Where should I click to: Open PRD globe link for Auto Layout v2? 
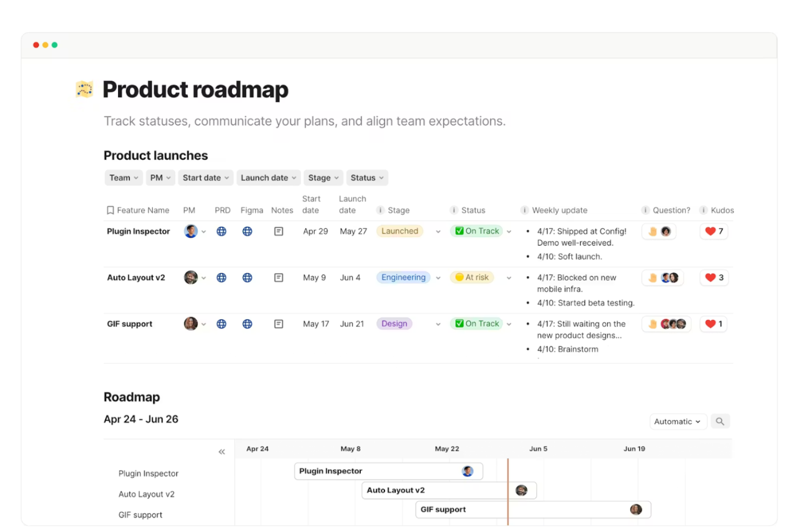(x=221, y=278)
